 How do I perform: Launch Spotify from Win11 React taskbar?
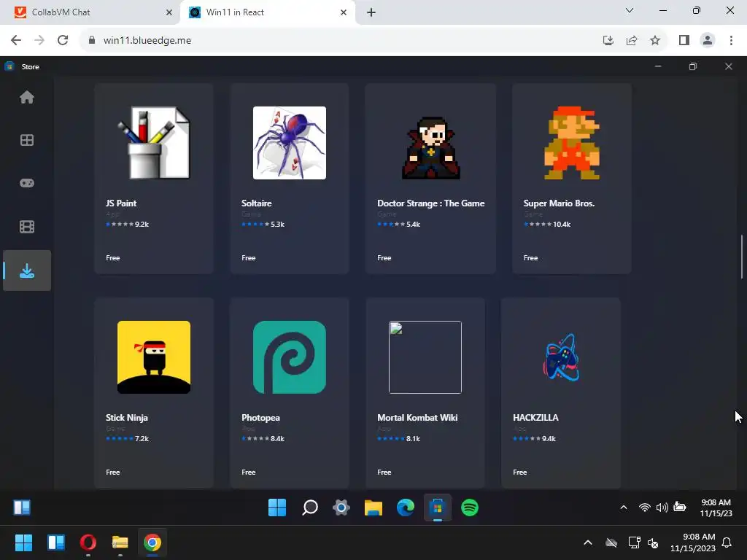click(470, 507)
